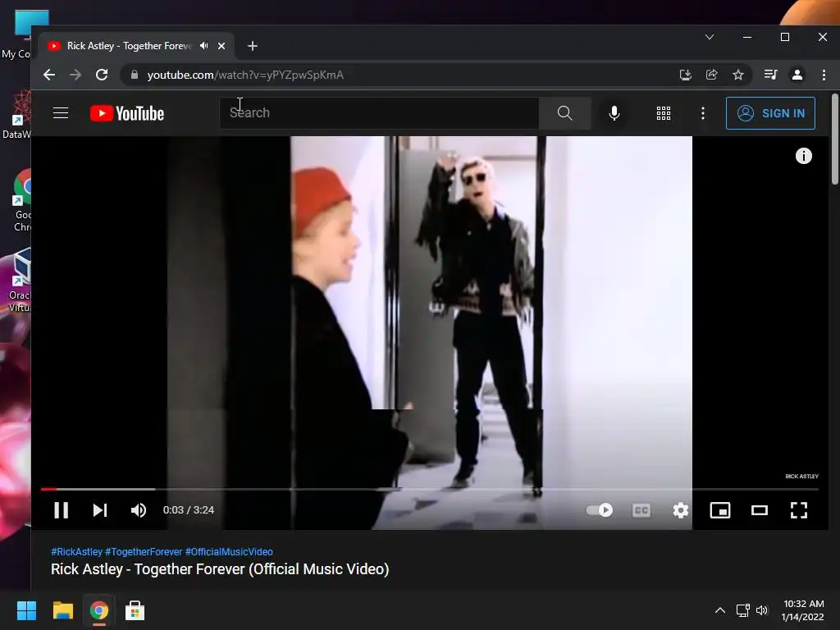Share this page icon
The image size is (840, 630).
coord(711,75)
